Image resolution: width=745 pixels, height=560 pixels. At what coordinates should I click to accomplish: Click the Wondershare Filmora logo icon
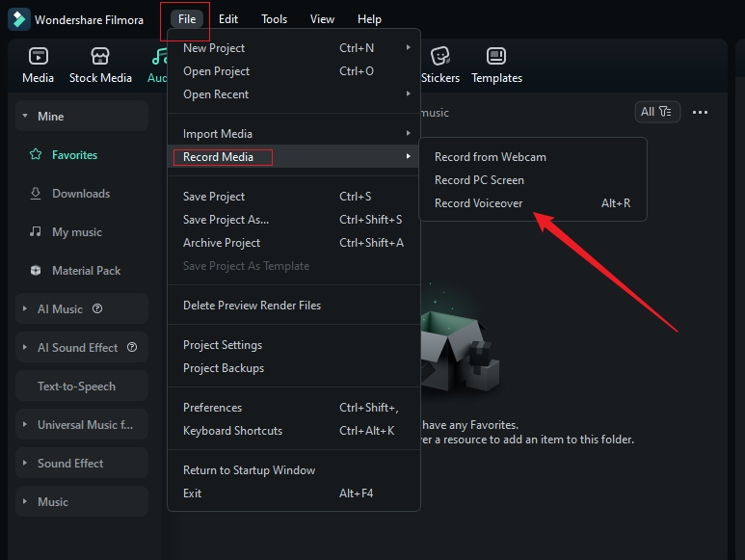(19, 19)
